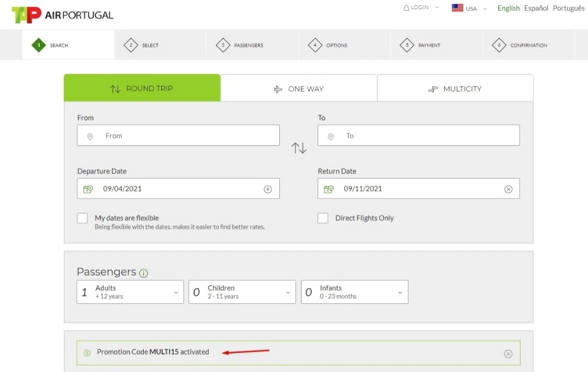Expand the Login dropdown
The image size is (588, 372).
[x=437, y=8]
